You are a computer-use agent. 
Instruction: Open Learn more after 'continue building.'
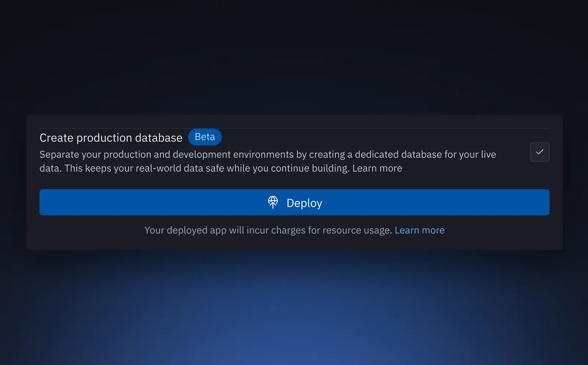377,168
